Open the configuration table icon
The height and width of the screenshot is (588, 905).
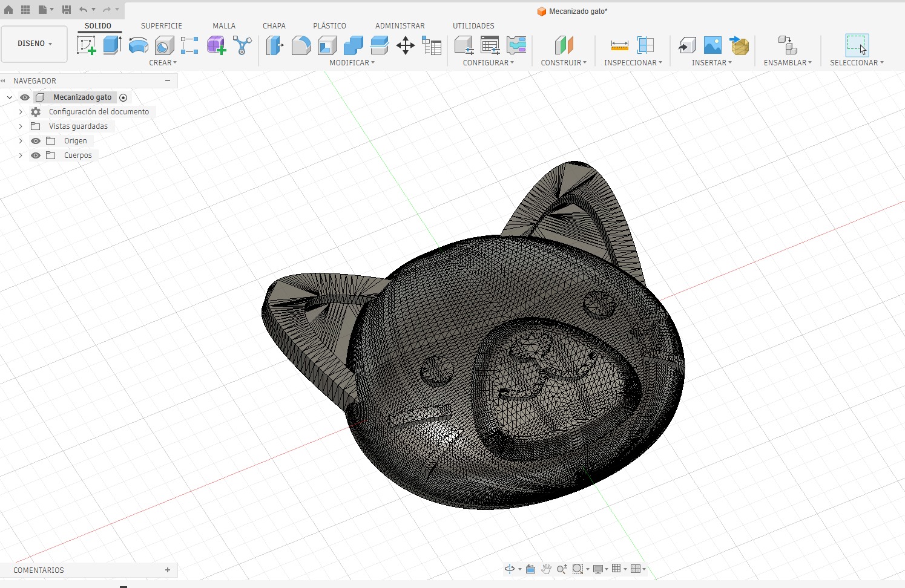(x=490, y=45)
